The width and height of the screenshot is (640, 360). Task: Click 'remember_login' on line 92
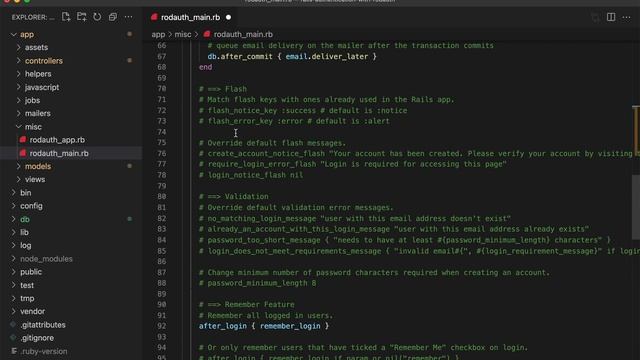click(x=290, y=326)
